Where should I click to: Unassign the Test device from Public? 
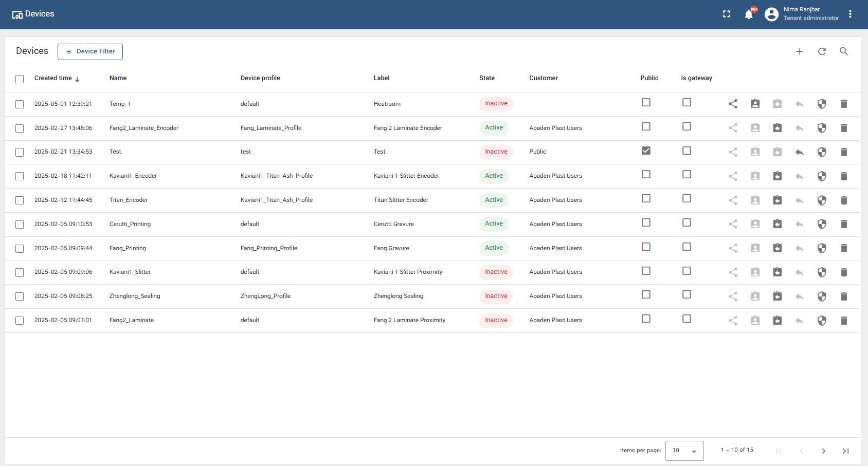pyautogui.click(x=799, y=152)
